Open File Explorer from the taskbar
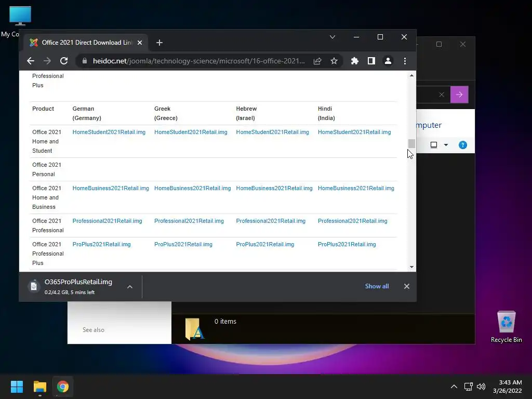This screenshot has height=399, width=532. click(39, 387)
